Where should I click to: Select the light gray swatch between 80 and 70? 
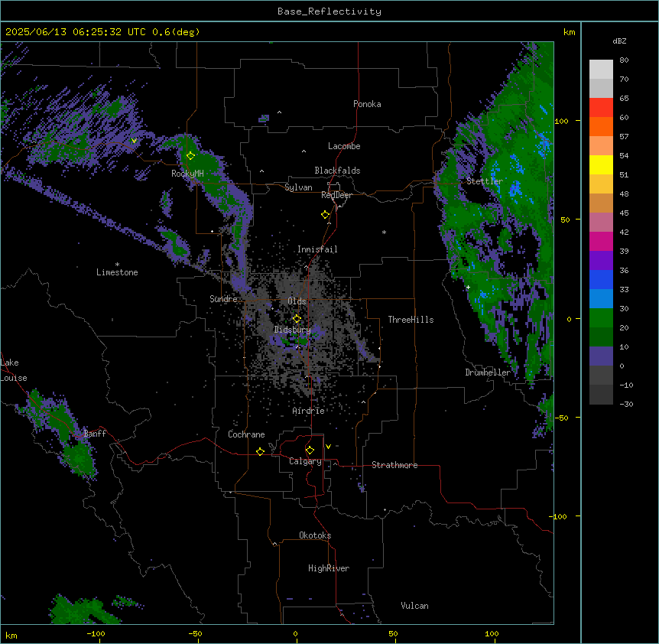point(601,70)
